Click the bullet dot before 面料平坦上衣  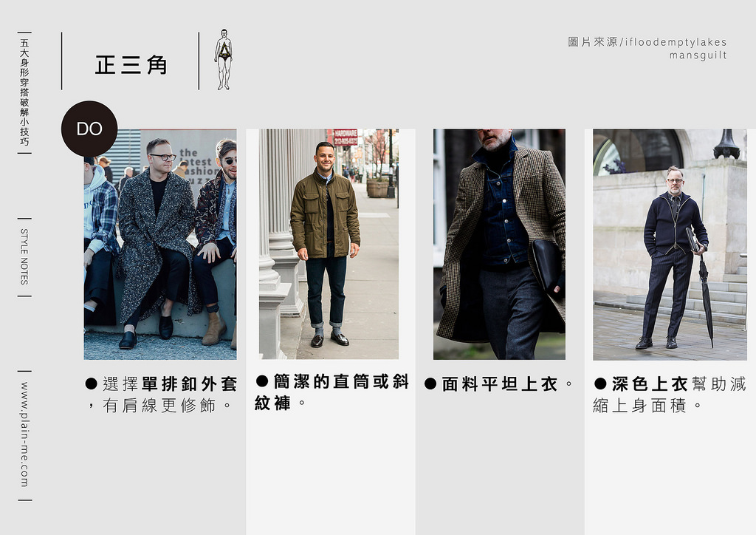point(430,384)
